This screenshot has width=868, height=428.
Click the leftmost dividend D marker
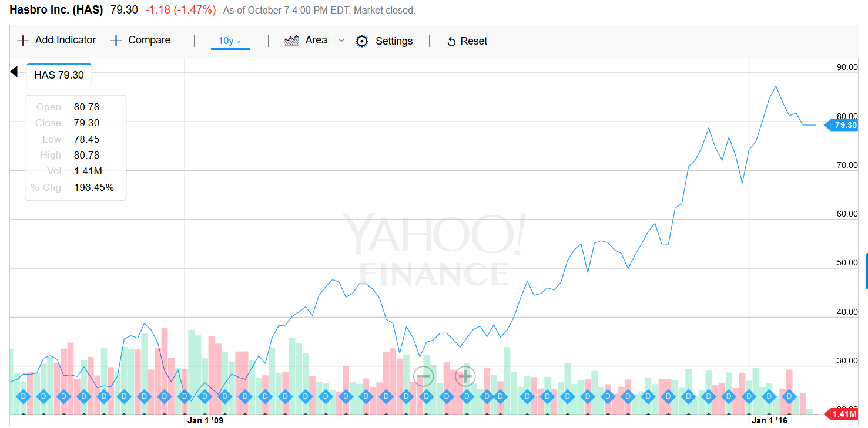pos(24,396)
